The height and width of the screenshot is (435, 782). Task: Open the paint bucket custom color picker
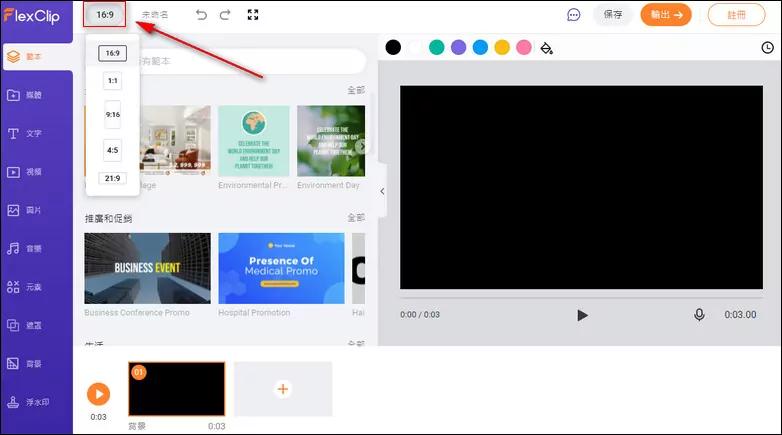click(547, 48)
